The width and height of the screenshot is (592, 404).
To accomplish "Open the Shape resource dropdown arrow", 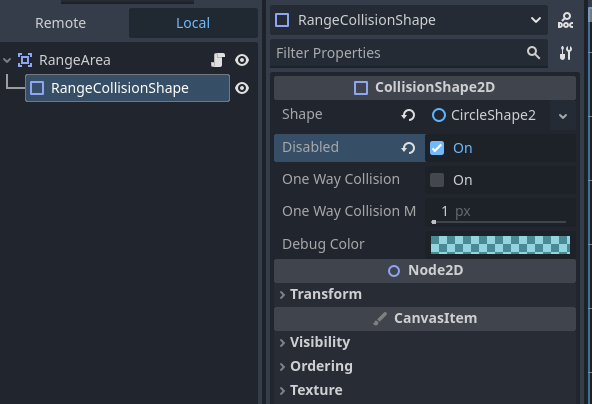I will point(563,116).
